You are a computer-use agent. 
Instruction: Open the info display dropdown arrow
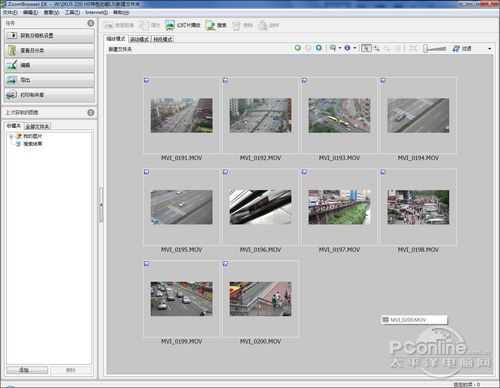(x=355, y=48)
